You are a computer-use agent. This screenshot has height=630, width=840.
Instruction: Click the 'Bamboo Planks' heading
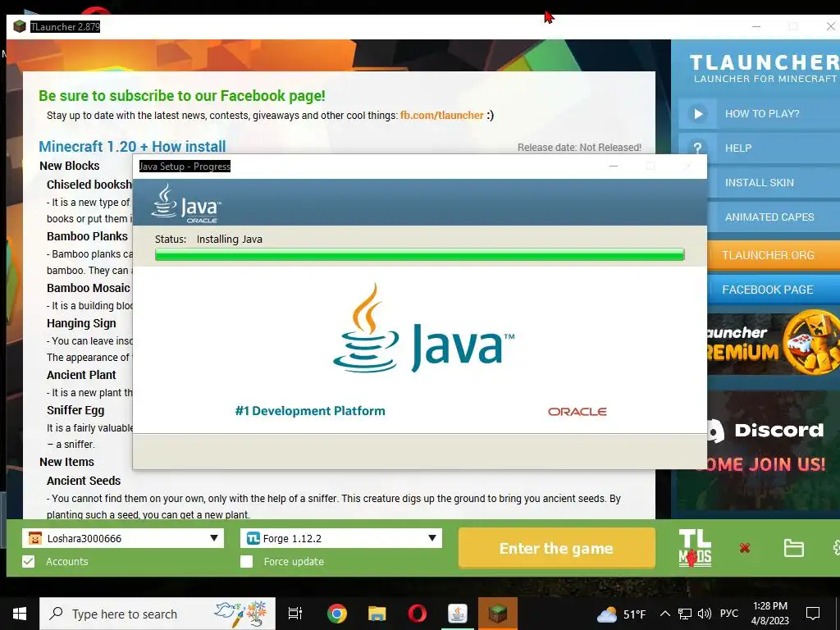click(87, 236)
